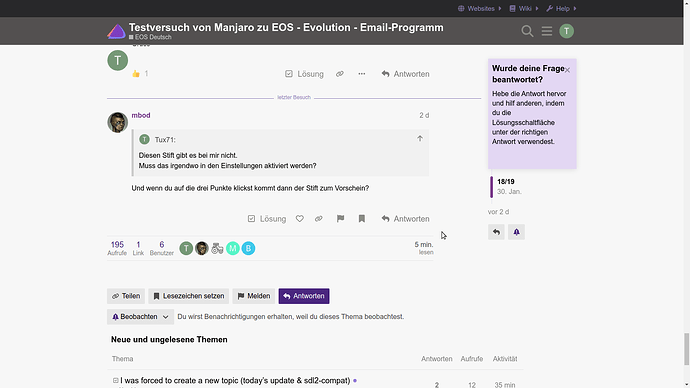The image size is (690, 388).
Task: Open the Help menu in top bar
Action: (561, 8)
